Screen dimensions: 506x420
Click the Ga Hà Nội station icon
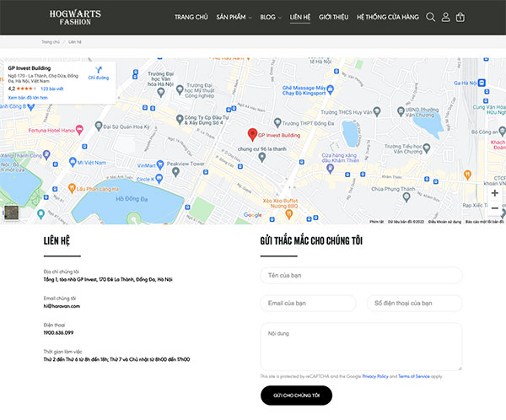[x=482, y=83]
